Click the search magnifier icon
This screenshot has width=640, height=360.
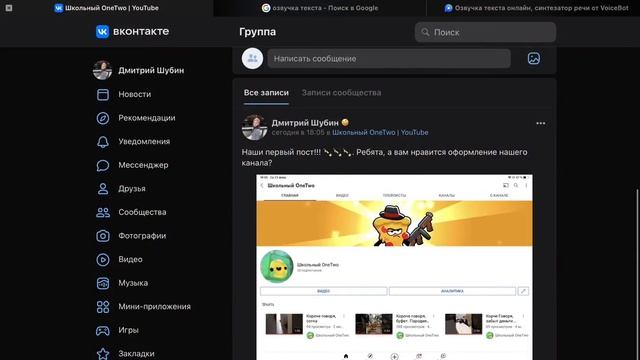tap(425, 32)
